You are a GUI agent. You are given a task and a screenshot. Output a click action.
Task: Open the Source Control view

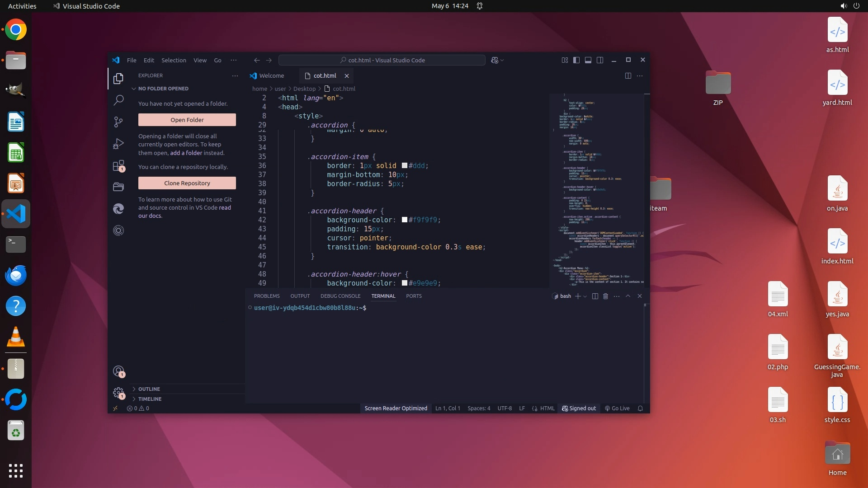click(x=118, y=122)
